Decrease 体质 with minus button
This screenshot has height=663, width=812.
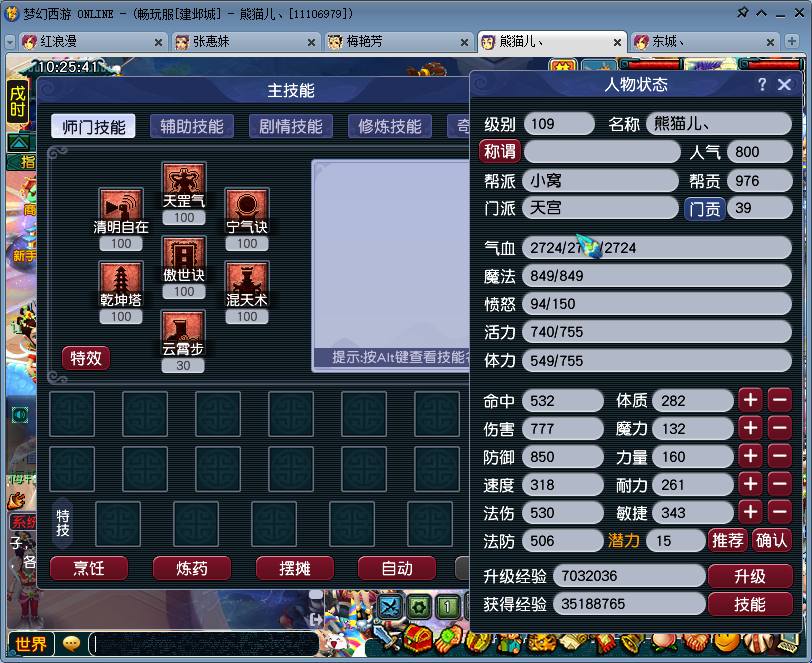click(780, 400)
